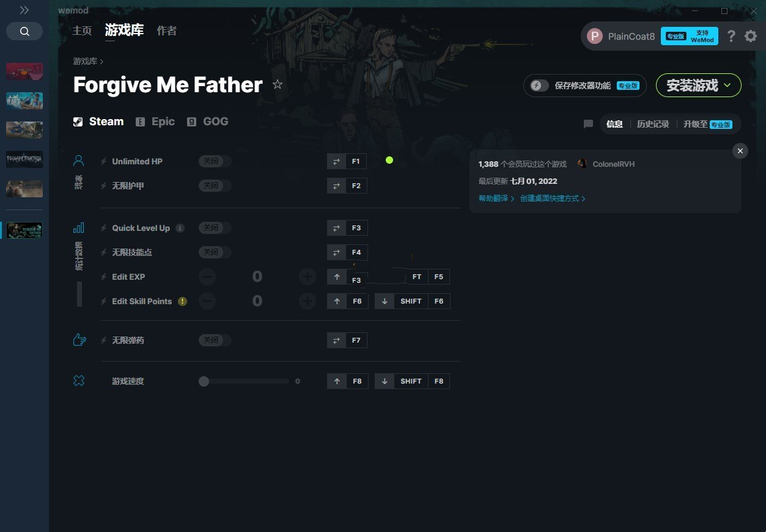Image resolution: width=766 pixels, height=532 pixels.
Task: Toggle 无限护甲 switch
Action: [x=215, y=186]
